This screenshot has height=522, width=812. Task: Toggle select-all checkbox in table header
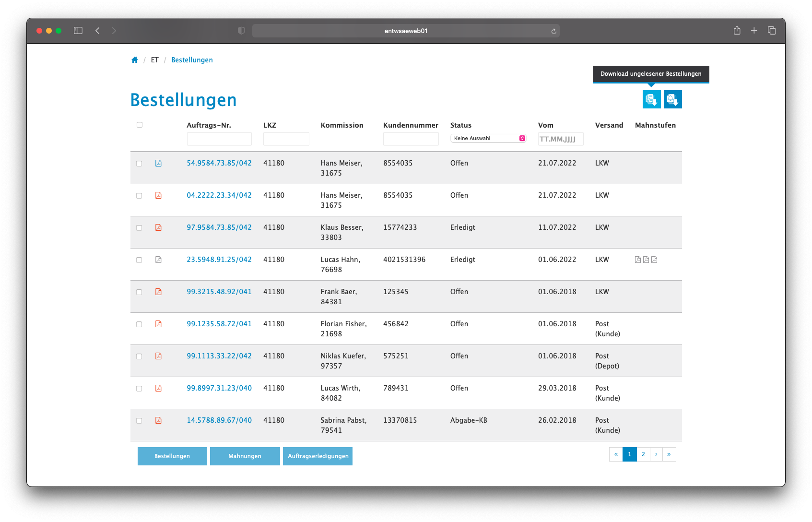coord(140,125)
